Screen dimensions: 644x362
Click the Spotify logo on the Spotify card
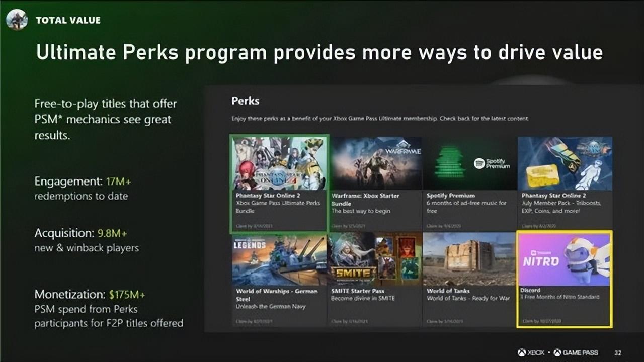493,163
